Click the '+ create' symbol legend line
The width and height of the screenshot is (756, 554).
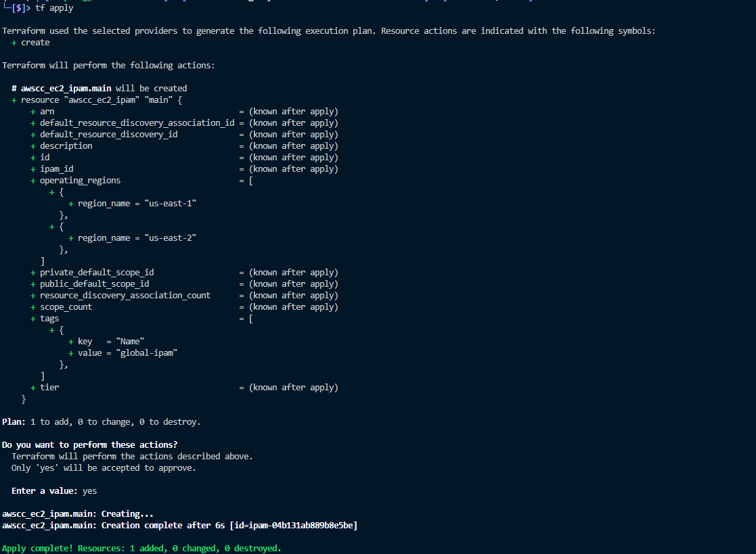[x=30, y=43]
